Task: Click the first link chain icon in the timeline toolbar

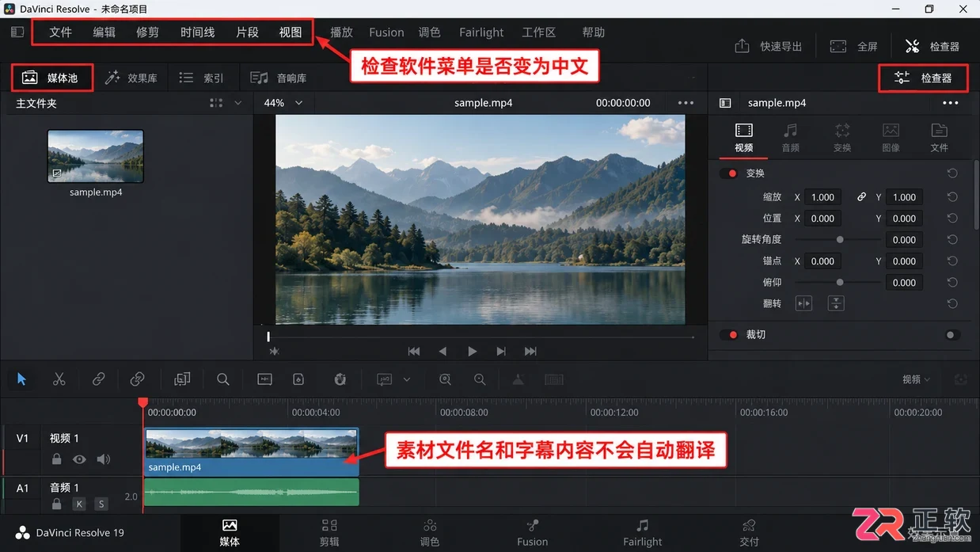Action: [98, 379]
